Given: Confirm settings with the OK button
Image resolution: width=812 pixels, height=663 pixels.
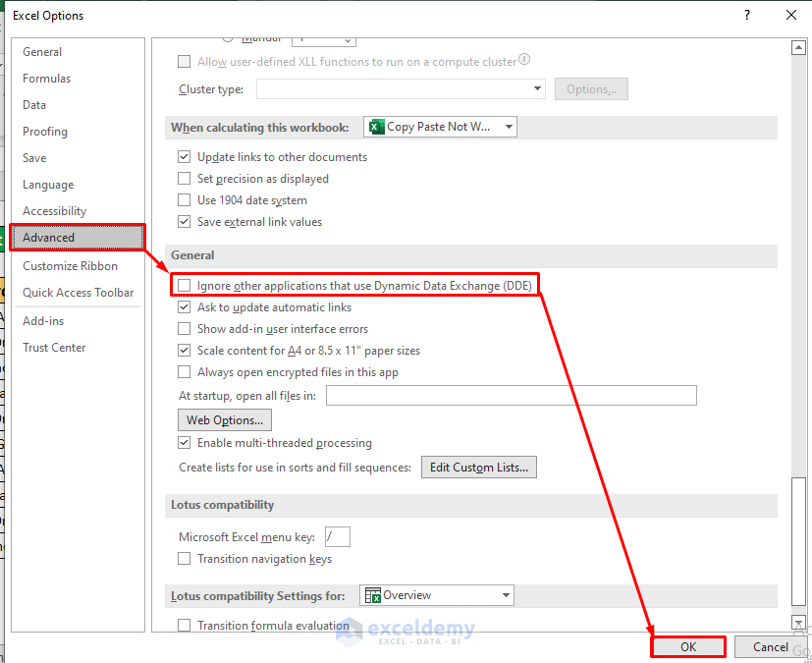Looking at the screenshot, I should click(687, 646).
